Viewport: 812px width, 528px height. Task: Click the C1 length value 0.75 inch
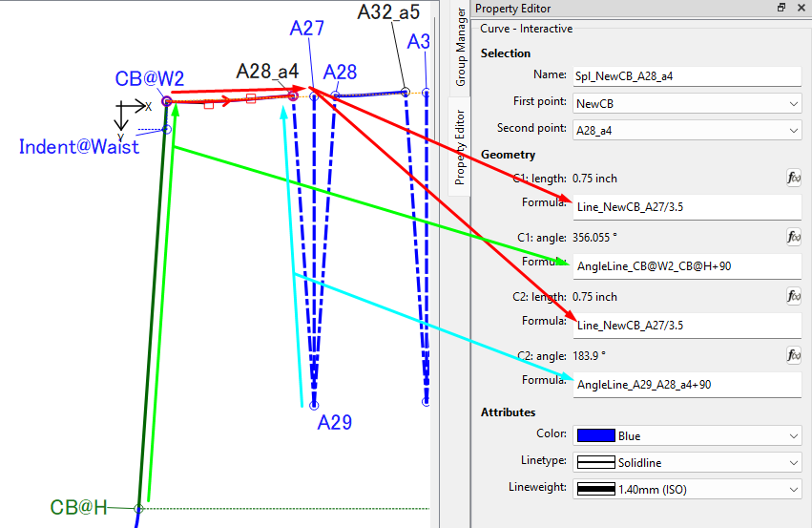click(x=594, y=179)
